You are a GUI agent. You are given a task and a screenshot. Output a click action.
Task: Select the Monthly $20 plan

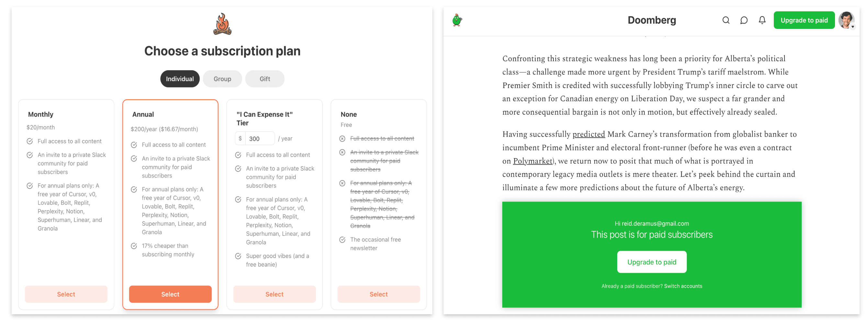point(66,294)
